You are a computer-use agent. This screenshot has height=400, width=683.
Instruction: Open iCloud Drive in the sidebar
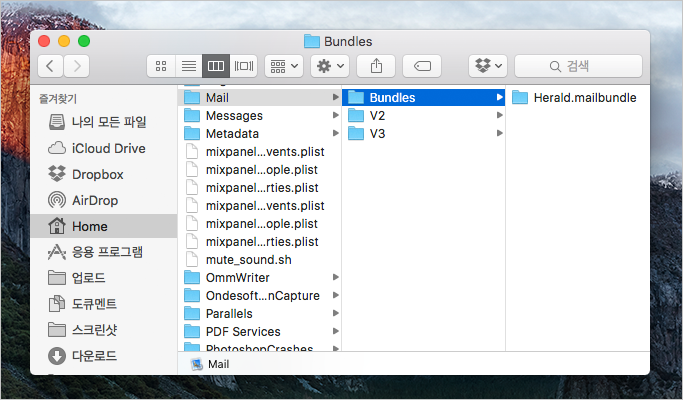point(104,148)
